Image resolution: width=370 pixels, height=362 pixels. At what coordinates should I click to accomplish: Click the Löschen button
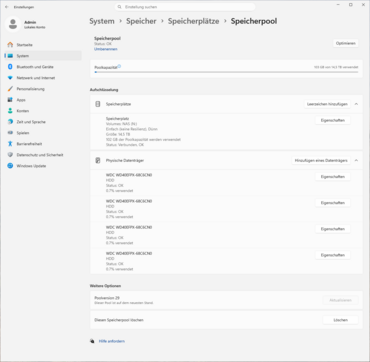[341, 320]
